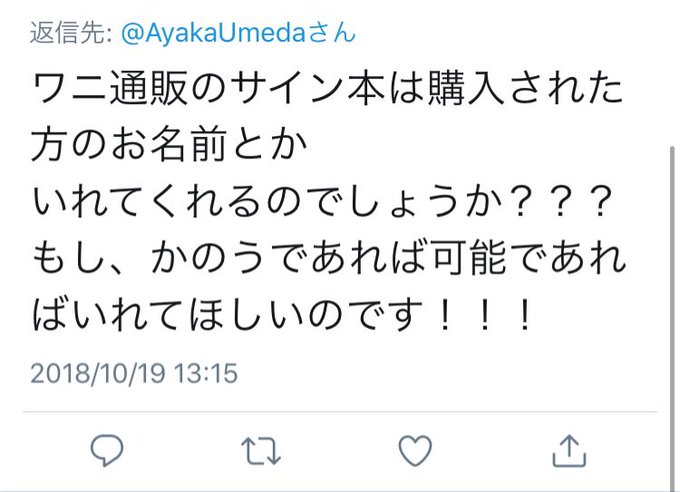The image size is (680, 492).
Task: Click the tweet text starting with ワニ通販
Action: [327, 200]
